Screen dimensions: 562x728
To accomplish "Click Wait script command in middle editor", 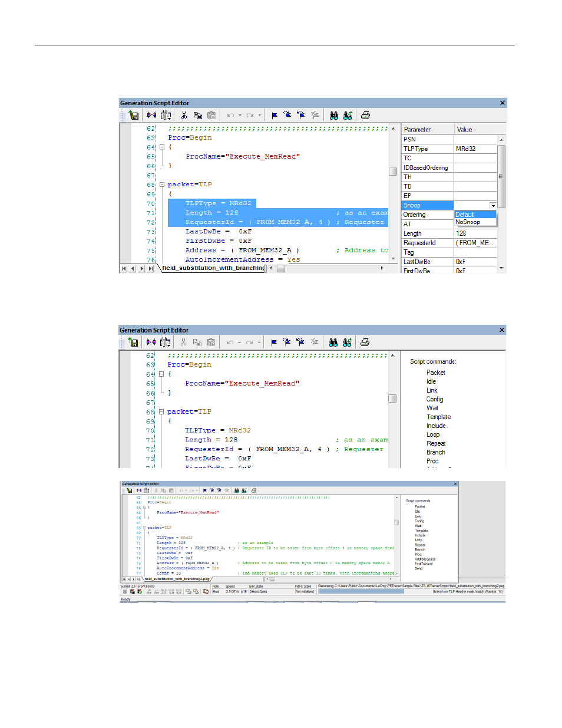I will [x=432, y=408].
